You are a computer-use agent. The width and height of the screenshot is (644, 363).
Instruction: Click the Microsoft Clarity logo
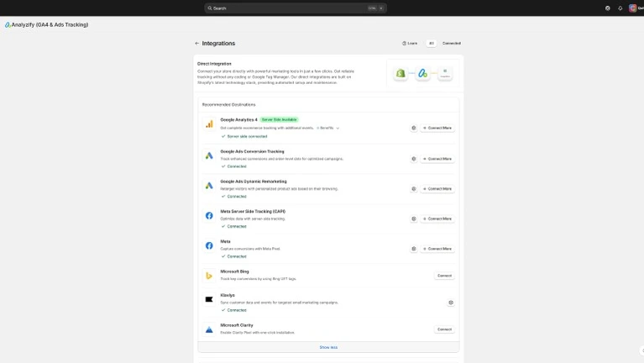click(x=209, y=329)
